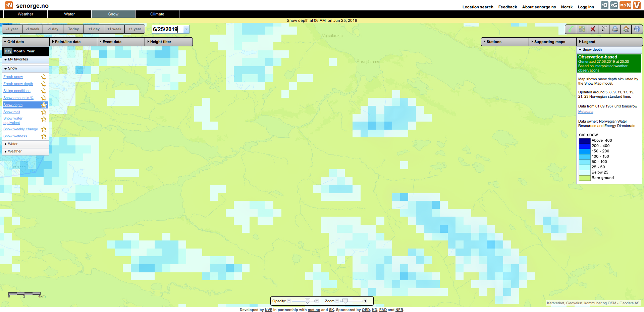Click the house link icon in toolbar
This screenshot has height=312, width=644.
626,29
